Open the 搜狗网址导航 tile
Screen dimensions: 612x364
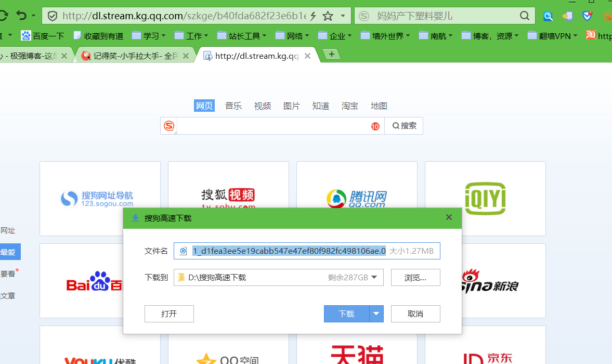[100, 198]
